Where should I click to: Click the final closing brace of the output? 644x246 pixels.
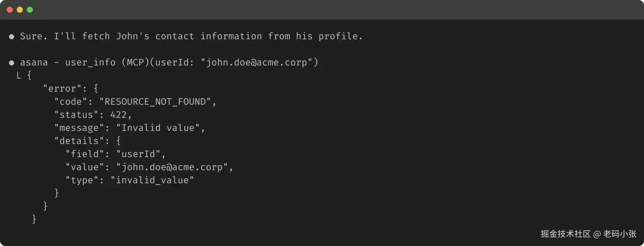pyautogui.click(x=34, y=219)
